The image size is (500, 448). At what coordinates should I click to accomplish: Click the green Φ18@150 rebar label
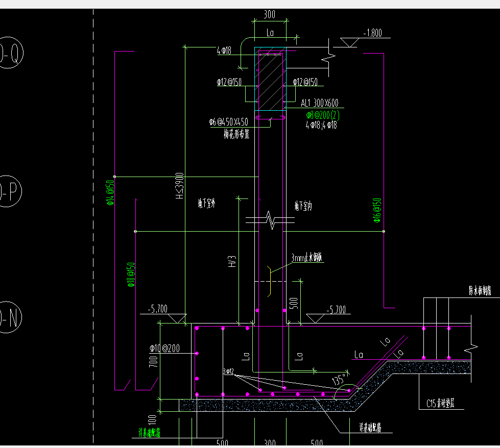[131, 275]
